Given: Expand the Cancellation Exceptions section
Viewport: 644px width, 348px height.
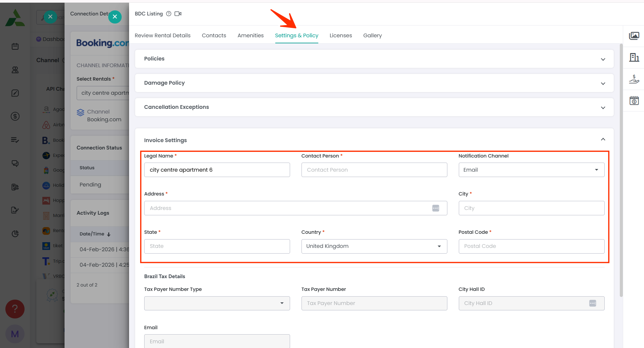Looking at the screenshot, I should pyautogui.click(x=603, y=107).
